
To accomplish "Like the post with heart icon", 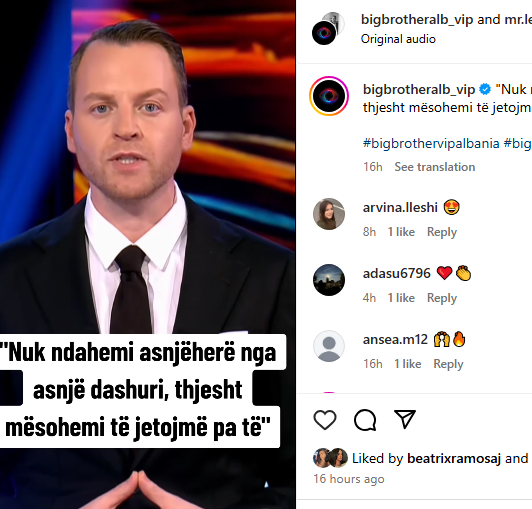I will 325,420.
